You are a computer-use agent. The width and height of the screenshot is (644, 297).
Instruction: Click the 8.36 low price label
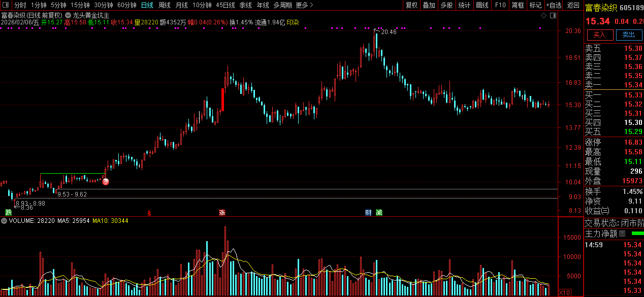[26, 207]
